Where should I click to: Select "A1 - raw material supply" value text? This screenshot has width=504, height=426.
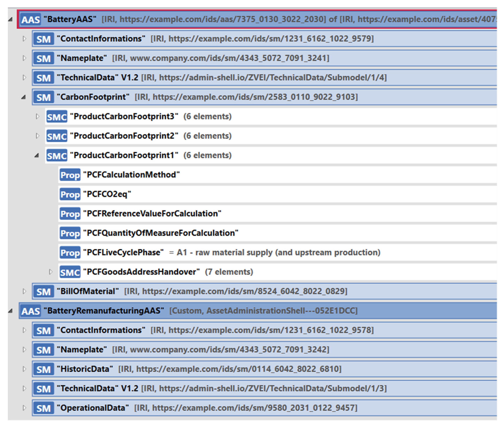click(278, 253)
